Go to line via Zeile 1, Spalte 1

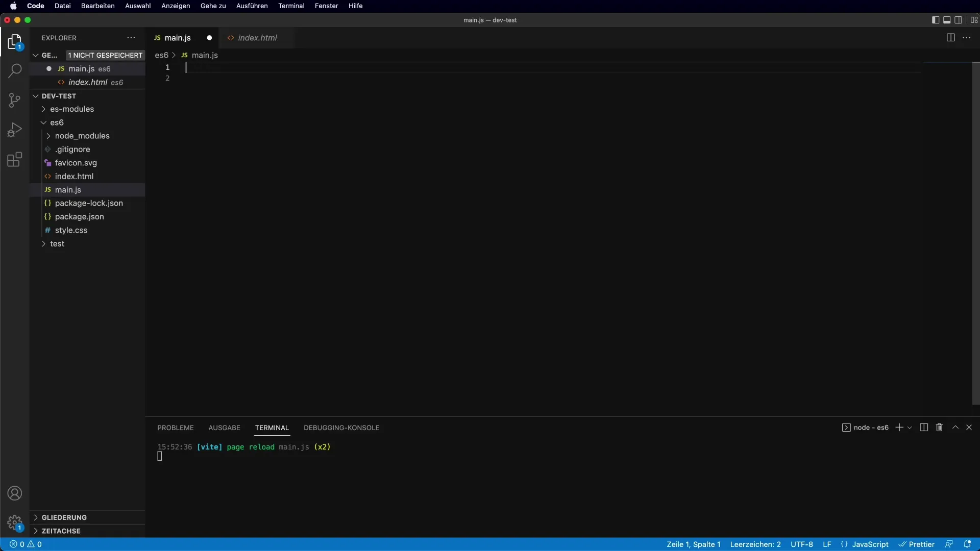(693, 544)
